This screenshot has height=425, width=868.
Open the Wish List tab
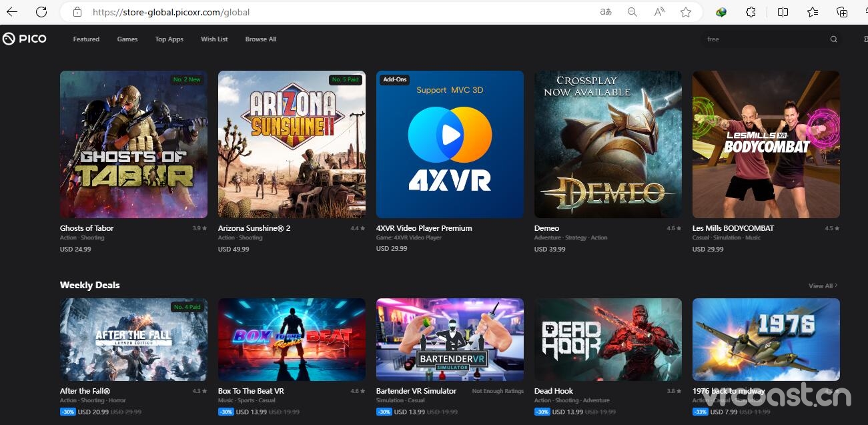pos(214,39)
